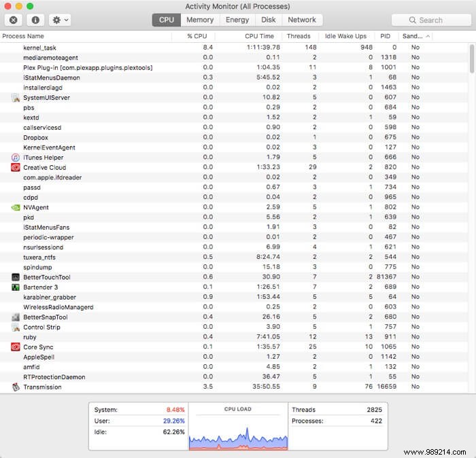Select the spindump process row

click(x=234, y=267)
